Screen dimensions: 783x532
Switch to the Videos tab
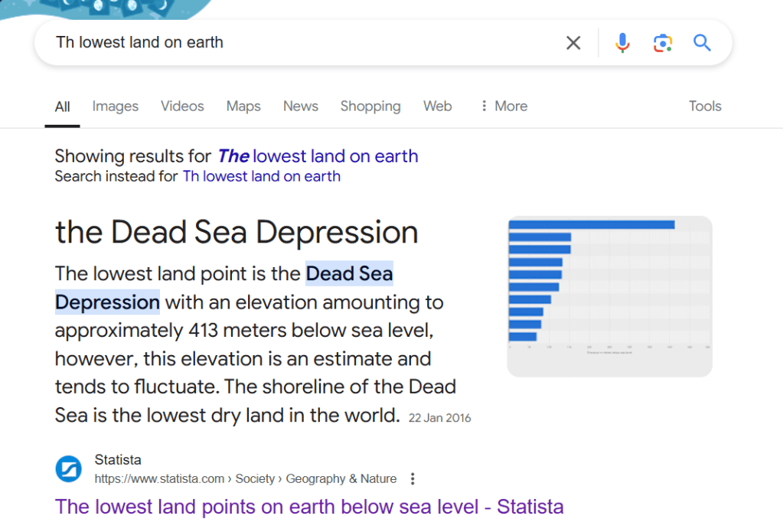(182, 106)
